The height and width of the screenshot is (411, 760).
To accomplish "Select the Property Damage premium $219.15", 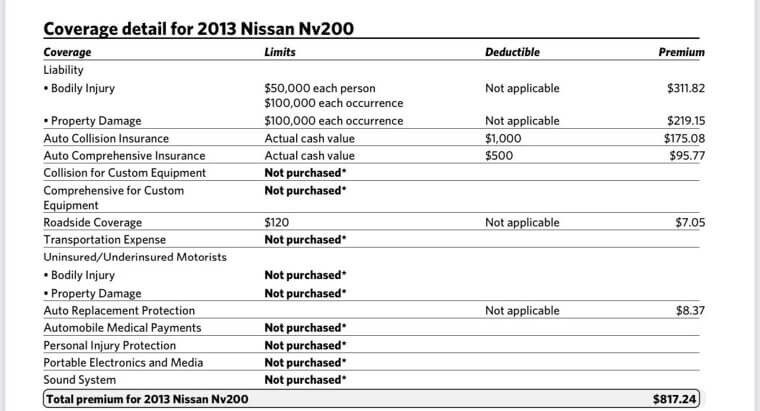I will [x=685, y=121].
